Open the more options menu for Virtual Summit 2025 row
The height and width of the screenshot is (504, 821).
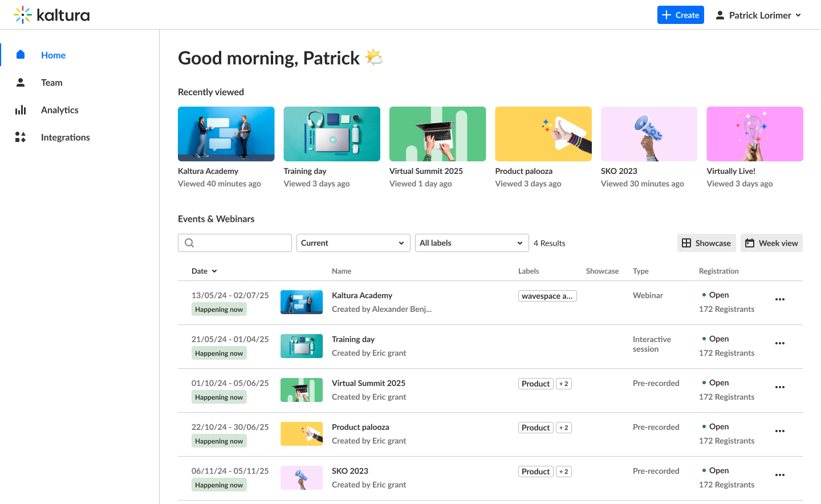pos(780,387)
